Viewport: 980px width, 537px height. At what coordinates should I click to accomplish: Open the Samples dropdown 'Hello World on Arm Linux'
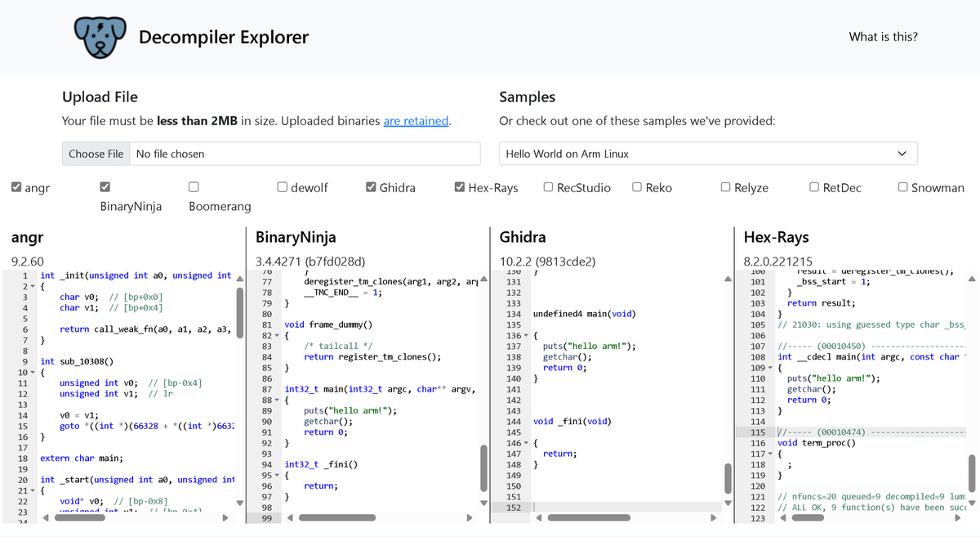coord(708,154)
